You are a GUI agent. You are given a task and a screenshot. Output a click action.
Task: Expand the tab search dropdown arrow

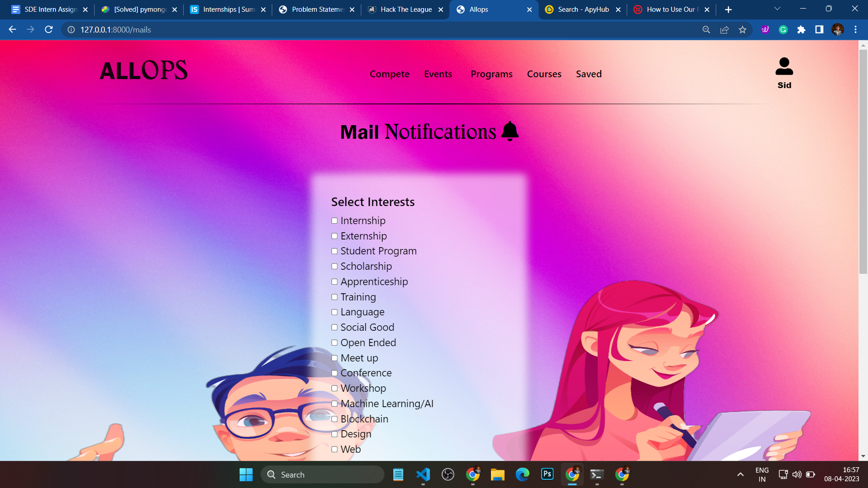click(777, 9)
